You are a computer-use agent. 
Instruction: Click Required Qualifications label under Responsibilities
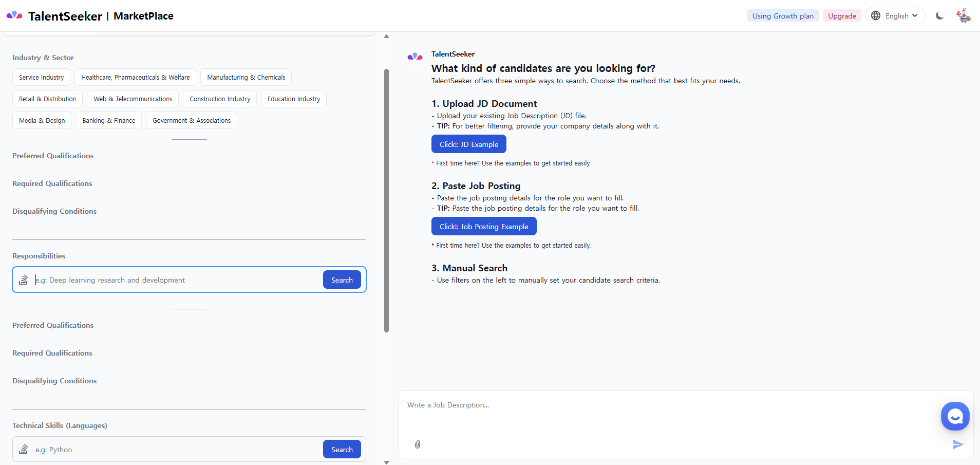tap(52, 353)
